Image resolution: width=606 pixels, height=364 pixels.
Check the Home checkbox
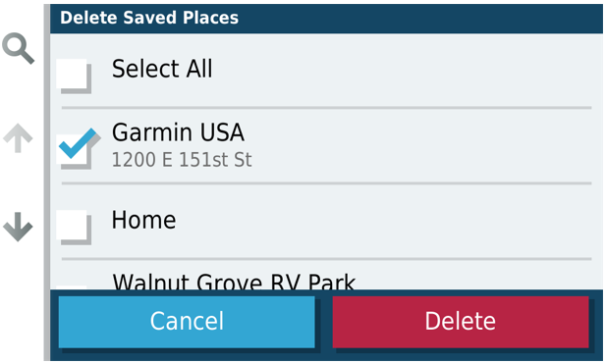74,228
